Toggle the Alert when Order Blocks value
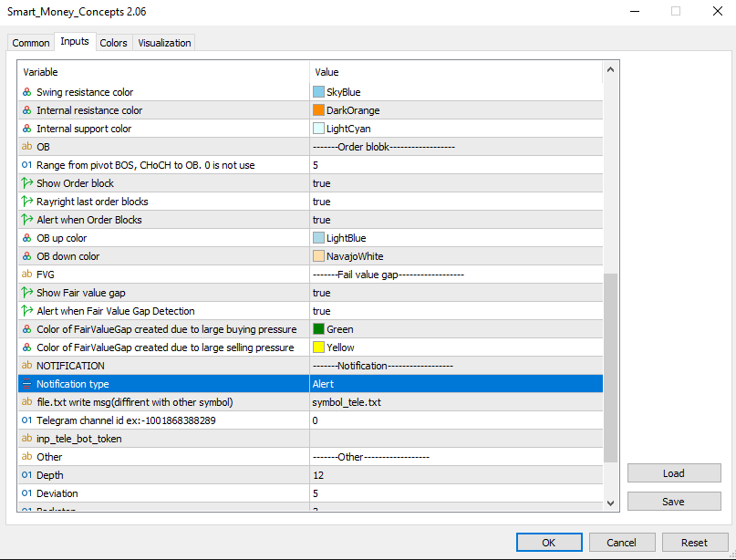Image resolution: width=736 pixels, height=560 pixels. tap(456, 220)
